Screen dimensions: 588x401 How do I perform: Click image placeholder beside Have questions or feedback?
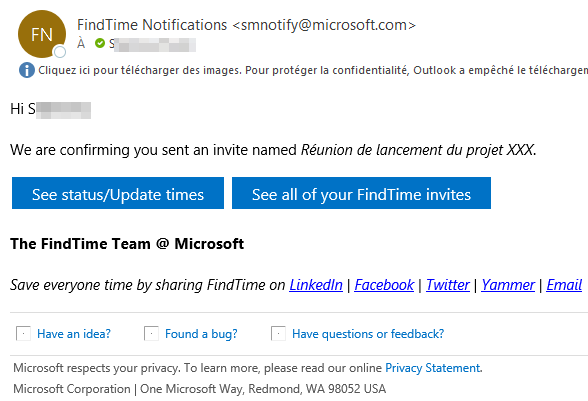[278, 333]
